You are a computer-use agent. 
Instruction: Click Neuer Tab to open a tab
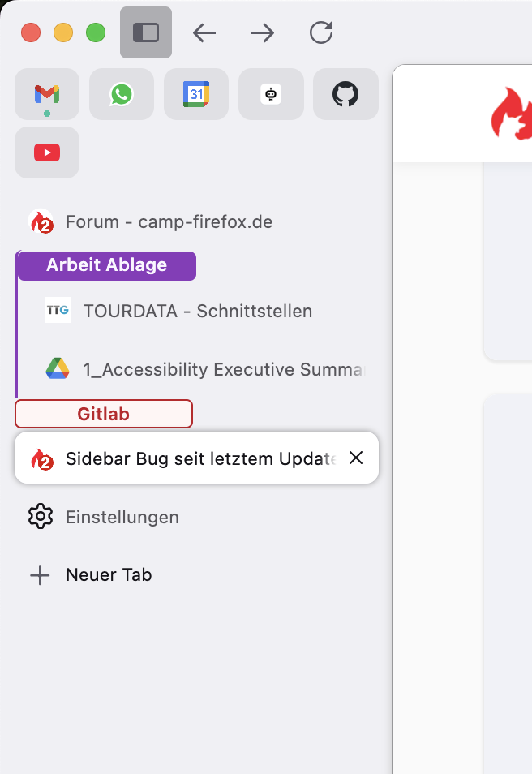click(109, 575)
